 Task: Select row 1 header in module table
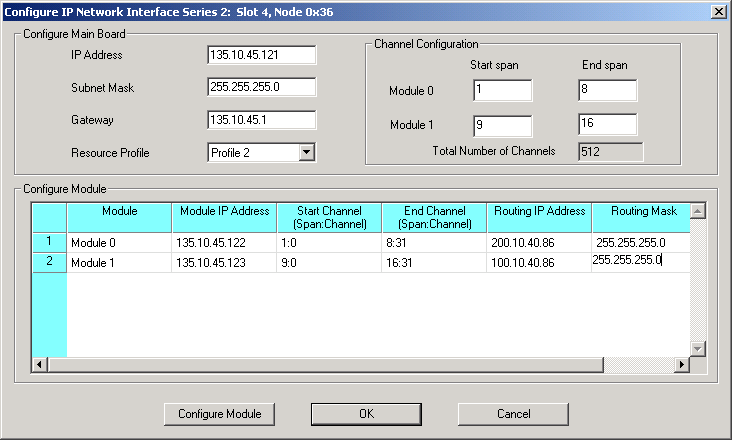coord(49,242)
